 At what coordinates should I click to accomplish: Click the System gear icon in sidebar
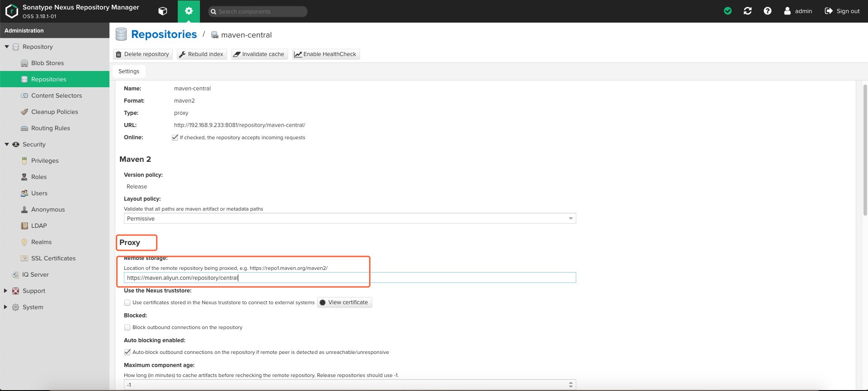pos(16,307)
